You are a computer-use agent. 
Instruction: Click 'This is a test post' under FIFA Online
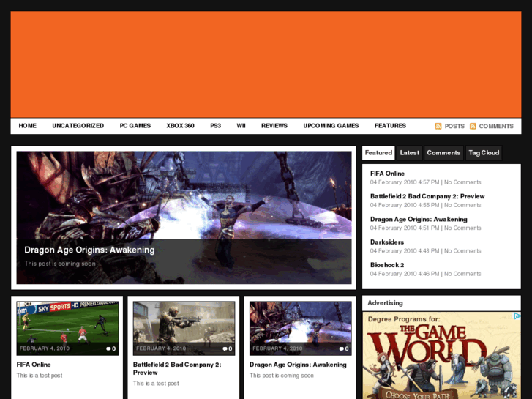[40, 376]
